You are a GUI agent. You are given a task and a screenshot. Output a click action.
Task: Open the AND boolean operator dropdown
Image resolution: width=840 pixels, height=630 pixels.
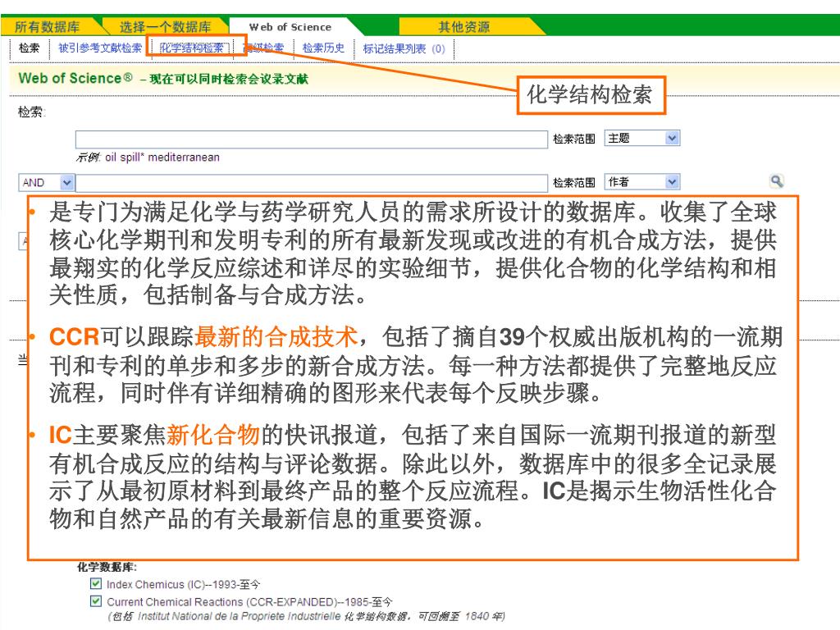coord(46,183)
